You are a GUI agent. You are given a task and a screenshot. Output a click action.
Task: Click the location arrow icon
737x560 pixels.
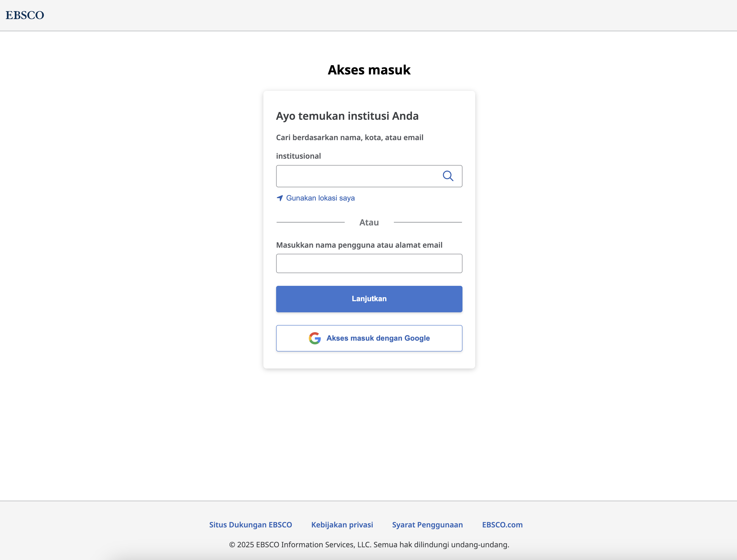[280, 198]
